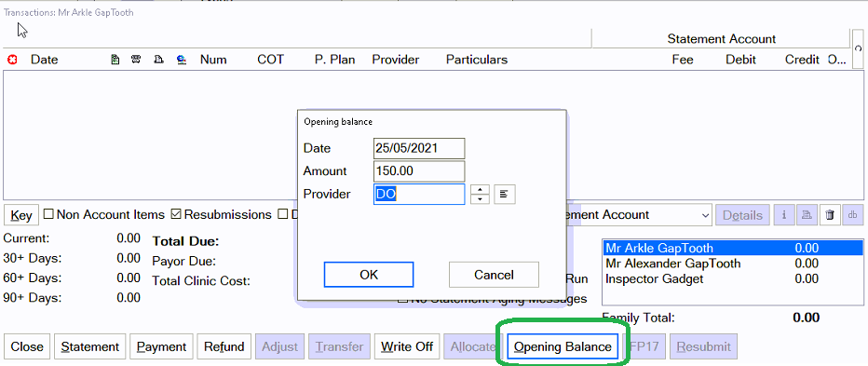Click the Adjust button
Screen dimensions: 868x366
click(279, 347)
